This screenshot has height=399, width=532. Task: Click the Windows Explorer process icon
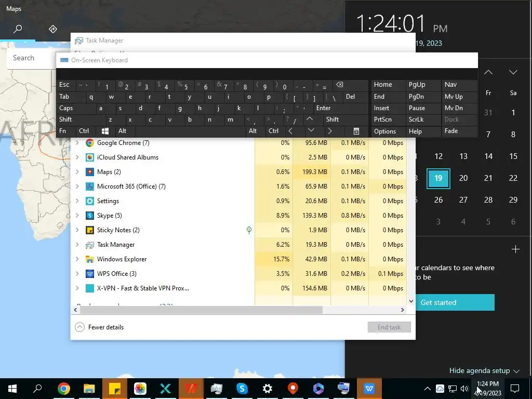point(89,259)
